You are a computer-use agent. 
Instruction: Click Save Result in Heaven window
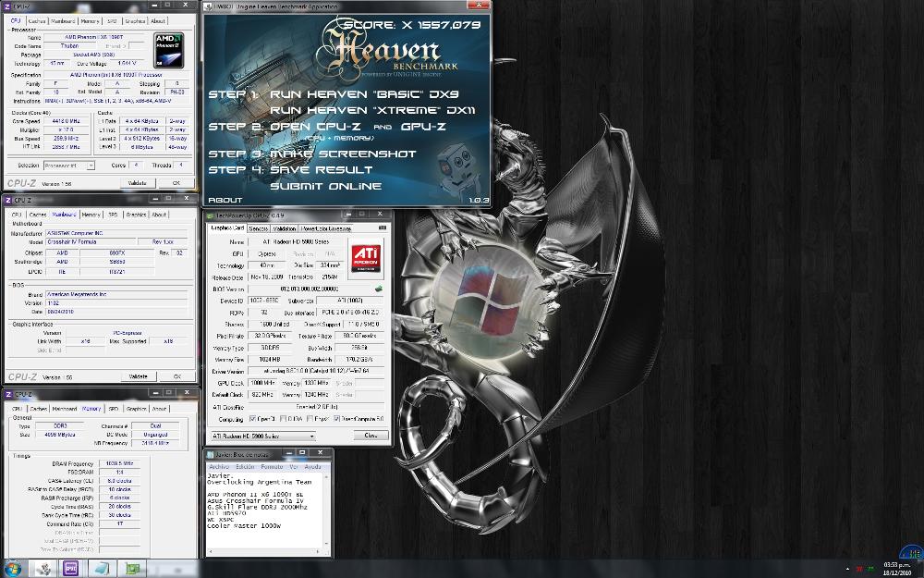pos(322,170)
